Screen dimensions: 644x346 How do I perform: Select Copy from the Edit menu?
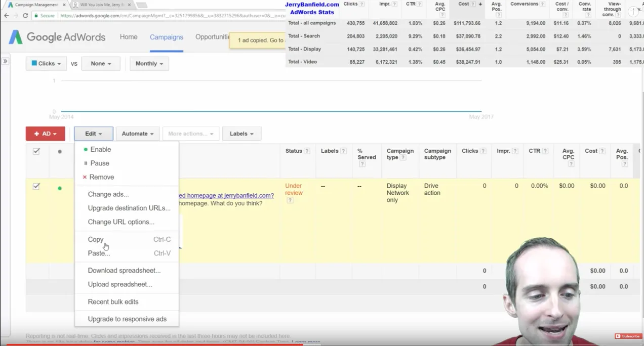[x=96, y=240]
